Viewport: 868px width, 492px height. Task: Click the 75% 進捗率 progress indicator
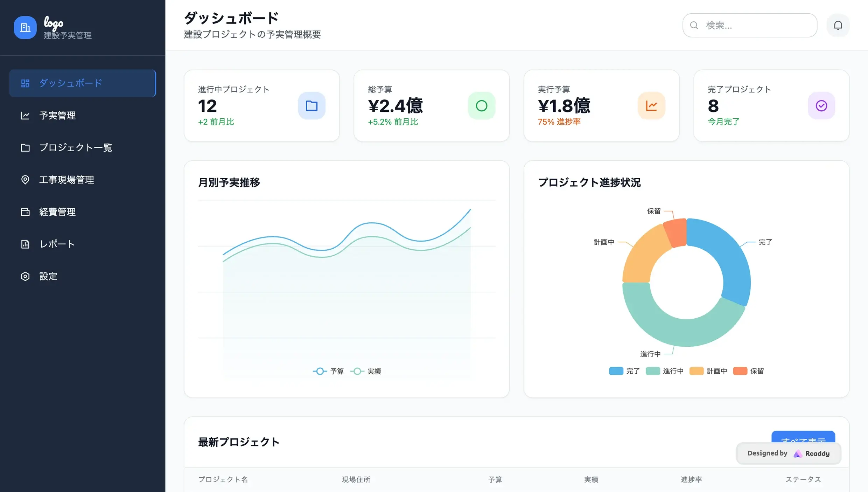(x=559, y=122)
